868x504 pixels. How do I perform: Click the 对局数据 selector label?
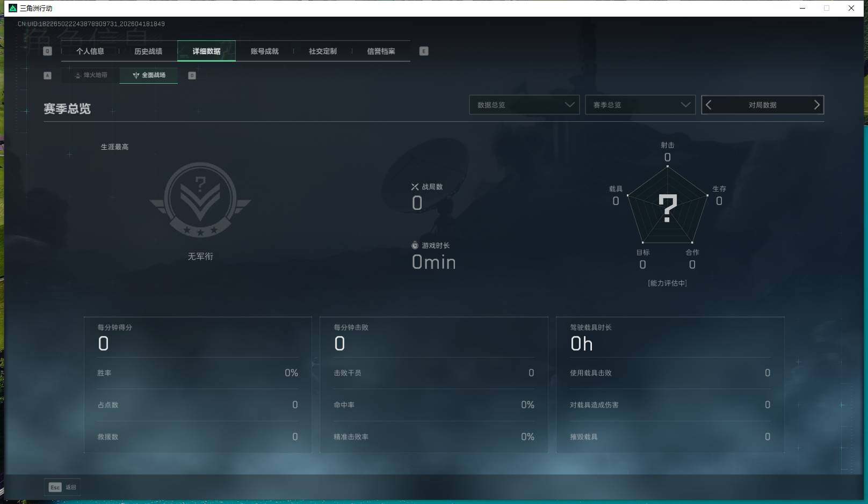(763, 105)
